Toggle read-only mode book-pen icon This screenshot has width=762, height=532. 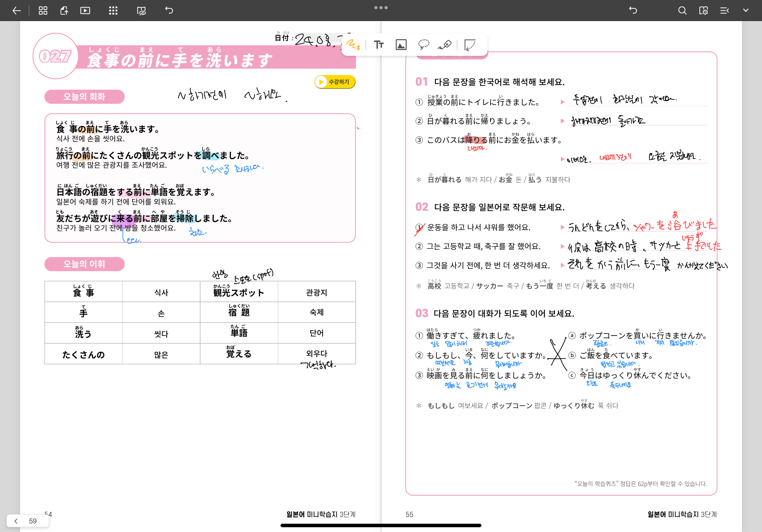[141, 11]
